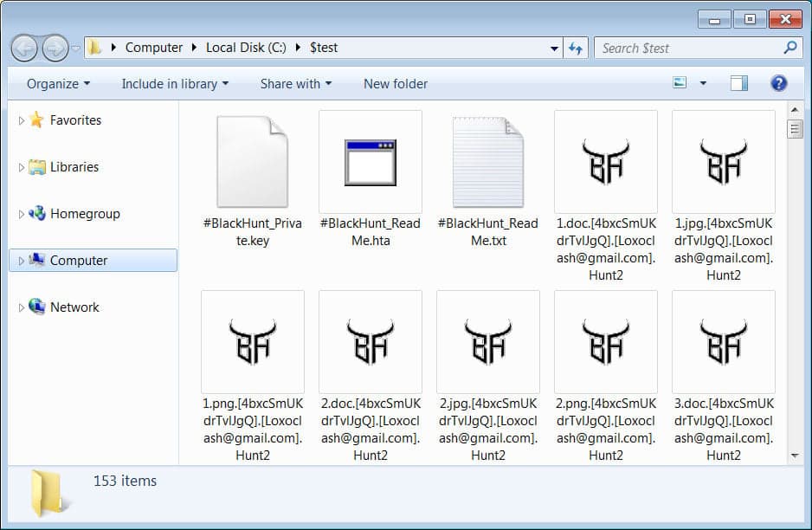Viewport: 812px width, 530px height.
Task: Click the New folder button
Action: pyautogui.click(x=396, y=84)
